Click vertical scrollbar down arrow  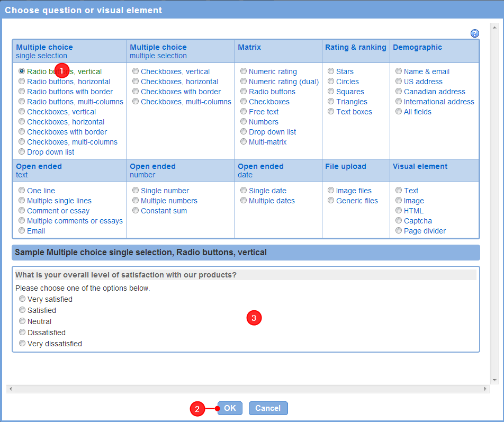click(x=494, y=380)
